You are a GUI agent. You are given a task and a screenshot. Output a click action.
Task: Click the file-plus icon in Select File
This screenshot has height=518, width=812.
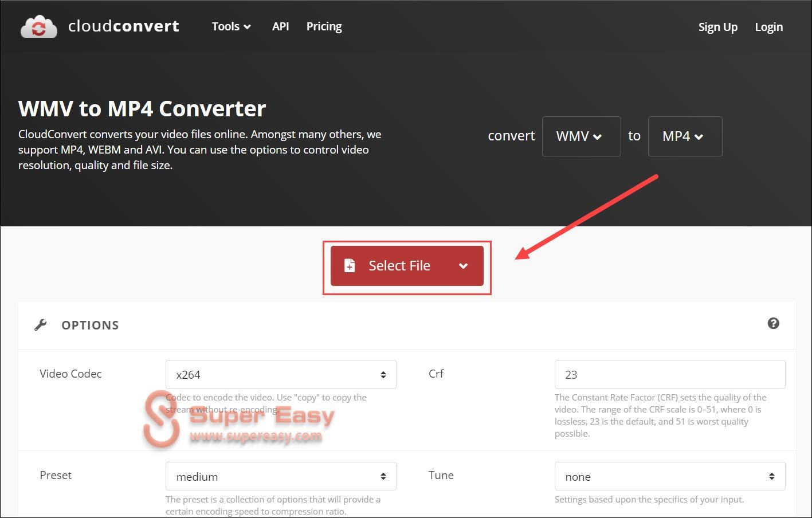[x=349, y=265]
